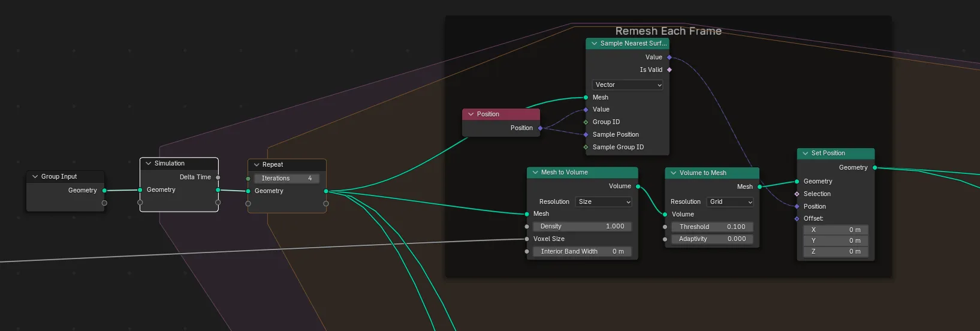
Task: Open the Vector data type dropdown
Action: click(628, 85)
